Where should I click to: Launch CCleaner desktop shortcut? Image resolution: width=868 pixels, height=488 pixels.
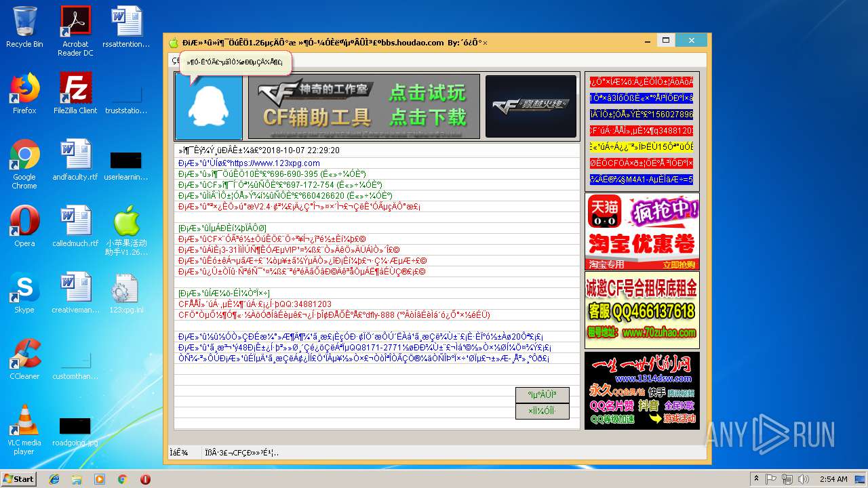(x=24, y=359)
